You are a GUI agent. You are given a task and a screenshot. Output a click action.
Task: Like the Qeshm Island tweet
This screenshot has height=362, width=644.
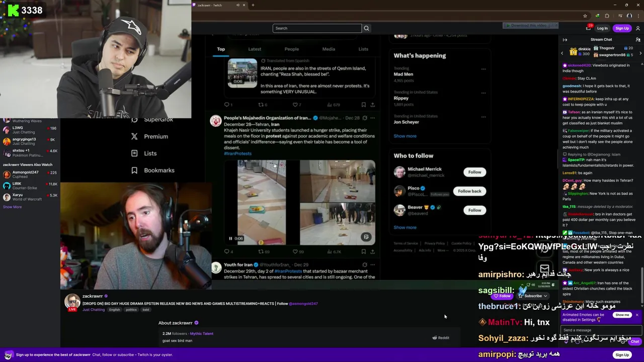[296, 105]
